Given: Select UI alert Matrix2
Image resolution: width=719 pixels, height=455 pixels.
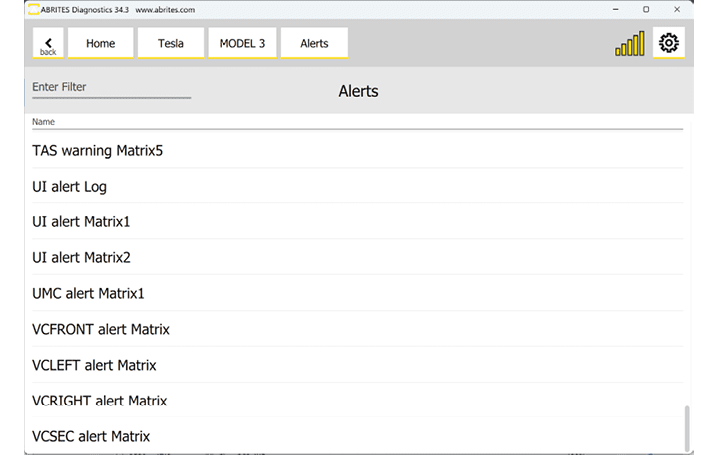Looking at the screenshot, I should (x=81, y=258).
